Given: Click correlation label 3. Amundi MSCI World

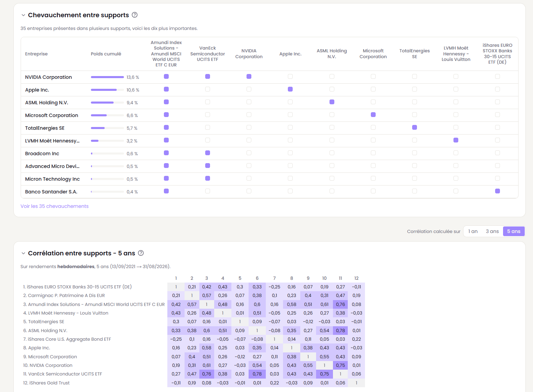Looking at the screenshot, I should point(94,304).
